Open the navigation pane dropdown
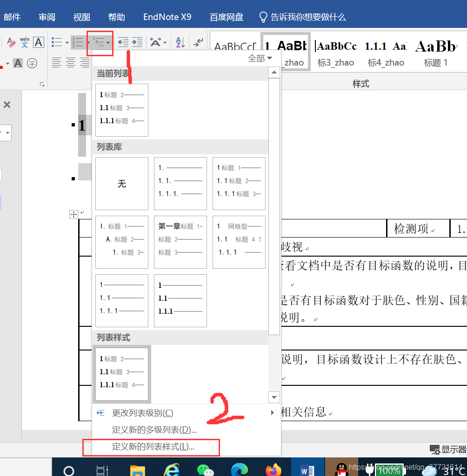467x476 pixels. (x=7, y=132)
